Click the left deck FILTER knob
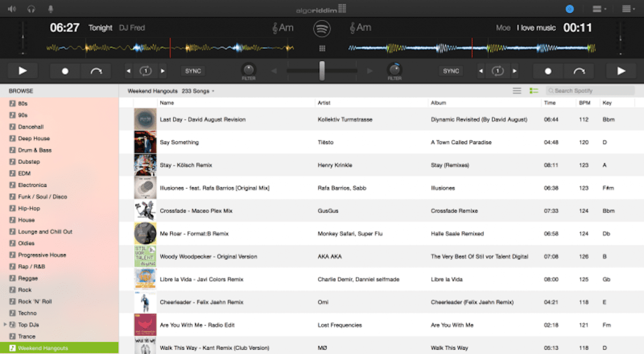The height and width of the screenshot is (354, 644). pyautogui.click(x=248, y=70)
